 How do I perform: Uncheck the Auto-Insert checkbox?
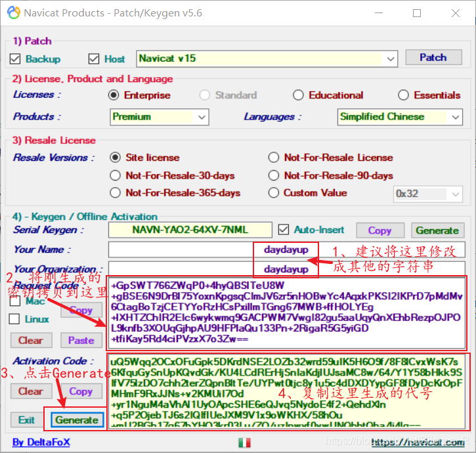(x=284, y=230)
